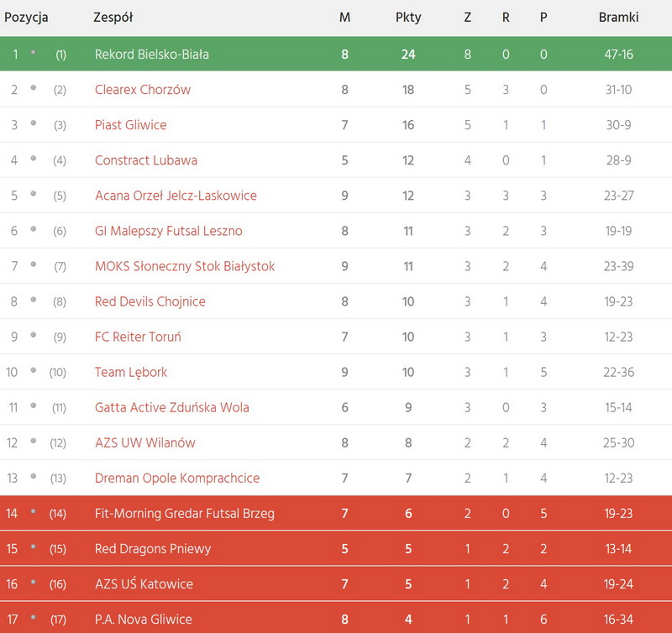Viewport: 672px width, 633px height.
Task: Select the Constract Lubawa link
Action: (x=146, y=160)
